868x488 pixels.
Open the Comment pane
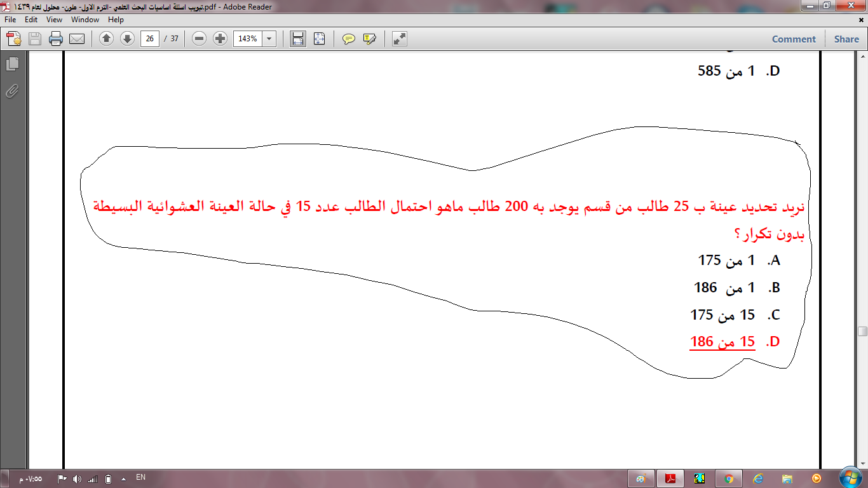pyautogui.click(x=794, y=39)
